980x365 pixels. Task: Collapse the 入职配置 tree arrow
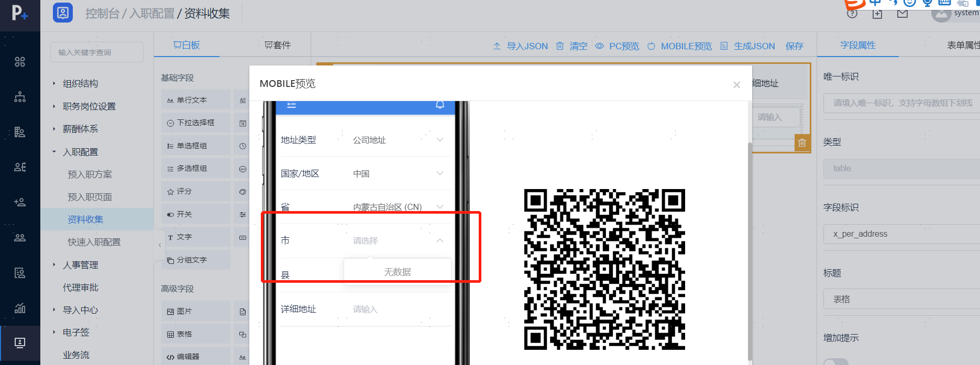tap(54, 152)
